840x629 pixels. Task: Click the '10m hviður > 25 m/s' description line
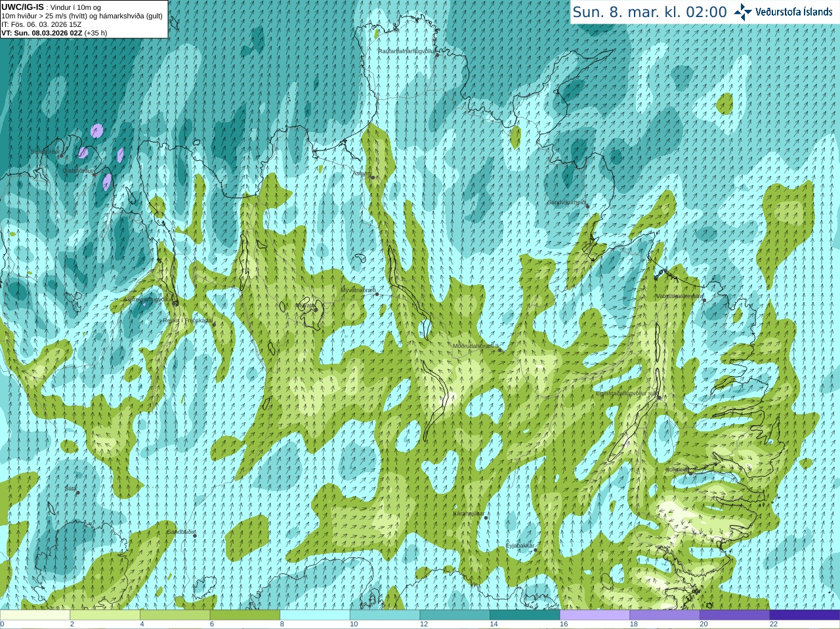tap(82, 16)
